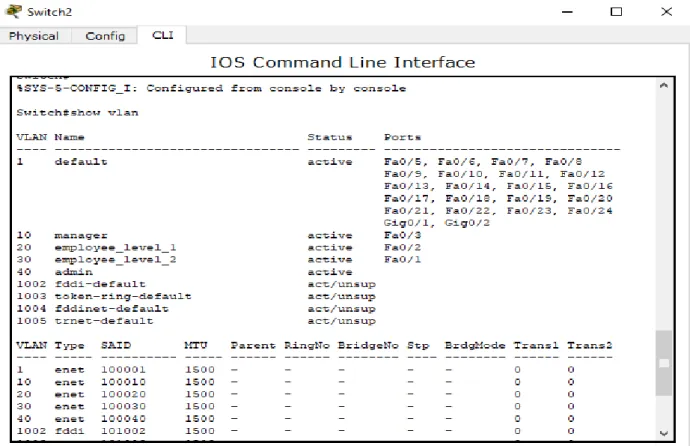690x446 pixels.
Task: Click the 'fddinet-default' VLAN entry
Action: (111, 309)
